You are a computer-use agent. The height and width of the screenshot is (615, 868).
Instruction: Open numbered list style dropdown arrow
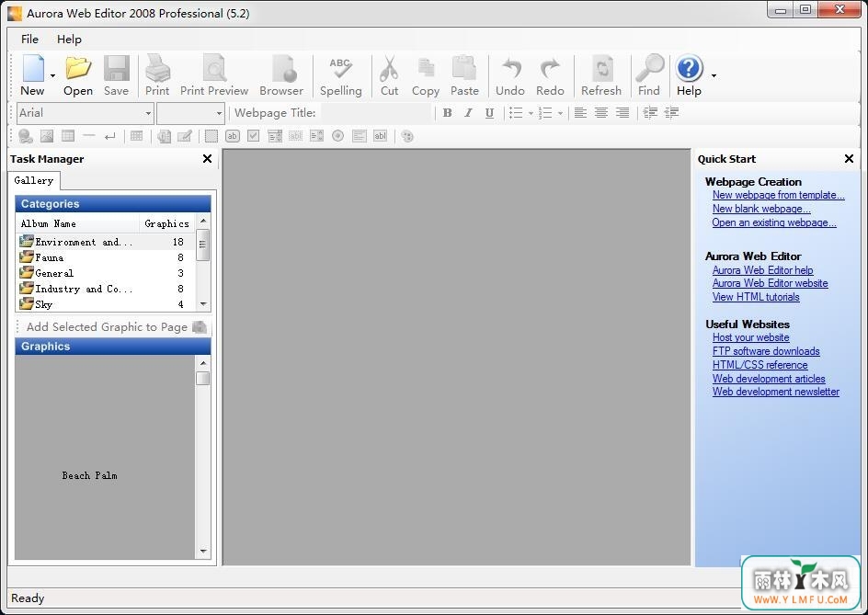click(560, 113)
